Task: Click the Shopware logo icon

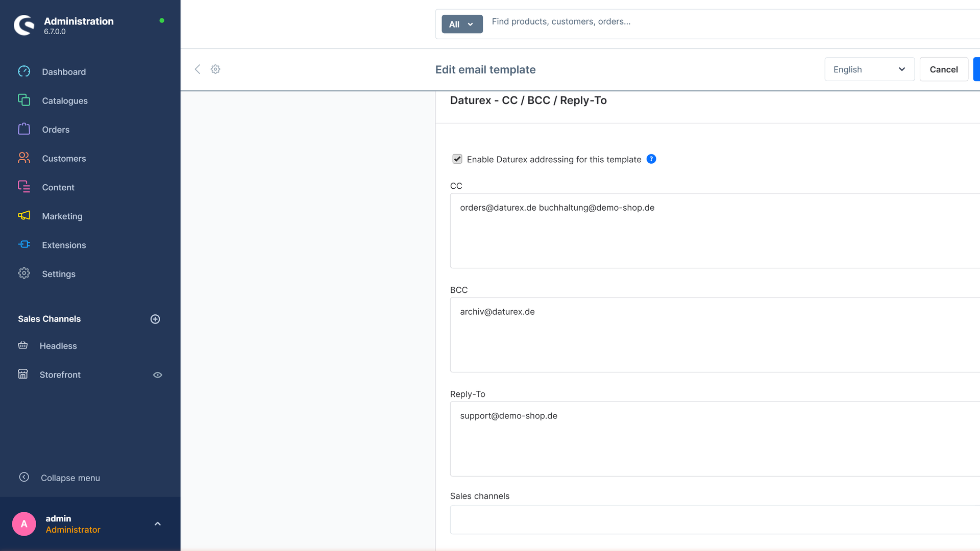Action: [24, 25]
